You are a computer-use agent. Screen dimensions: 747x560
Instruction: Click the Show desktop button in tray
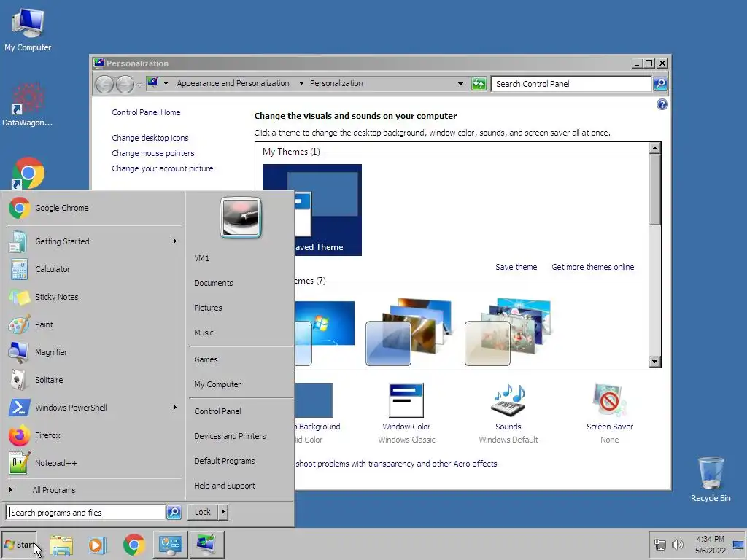(x=738, y=544)
